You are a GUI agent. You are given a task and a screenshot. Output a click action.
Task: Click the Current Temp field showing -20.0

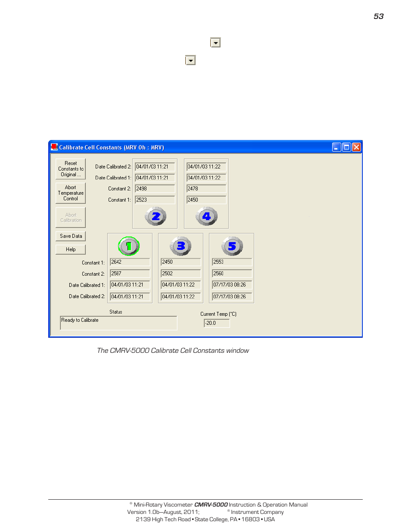click(217, 323)
